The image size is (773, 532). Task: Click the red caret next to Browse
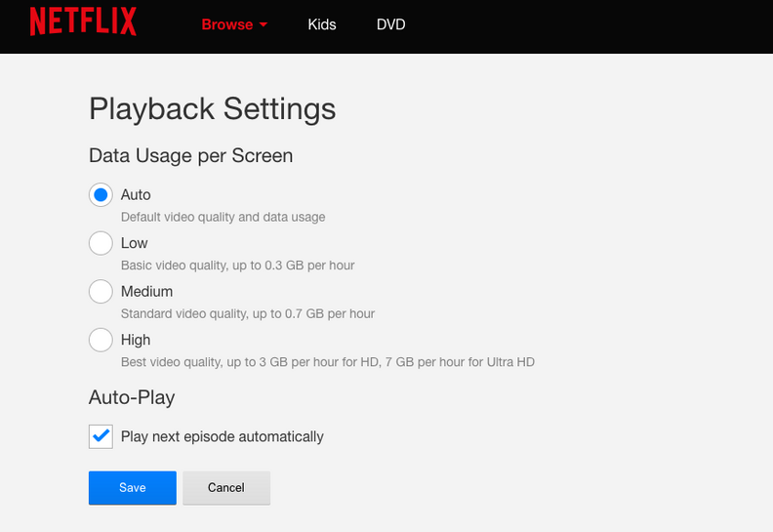[264, 25]
